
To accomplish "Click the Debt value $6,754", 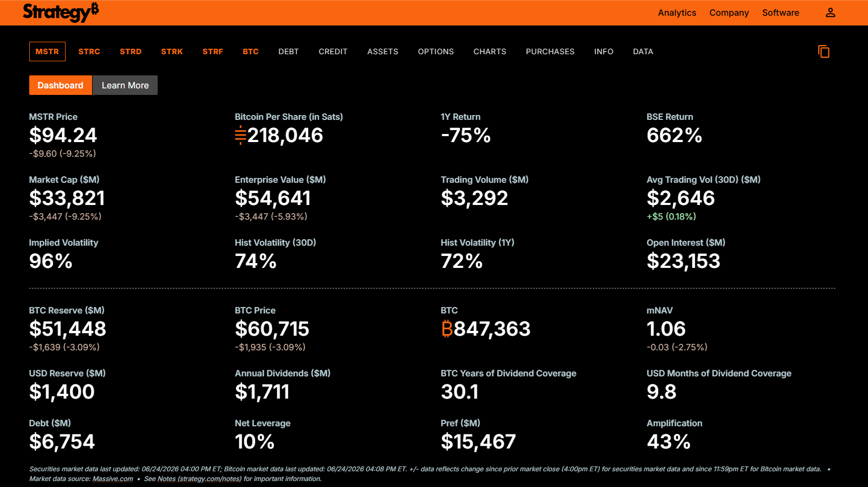I will point(62,441).
